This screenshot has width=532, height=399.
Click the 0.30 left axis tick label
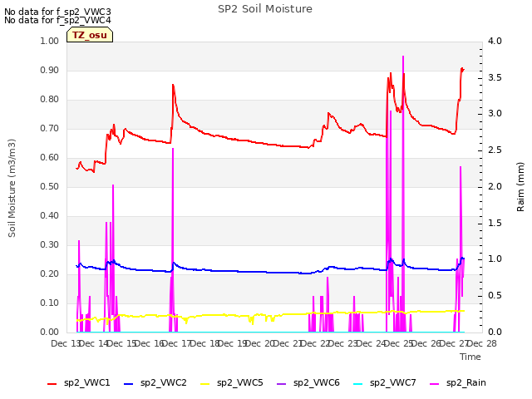[x=50, y=245]
